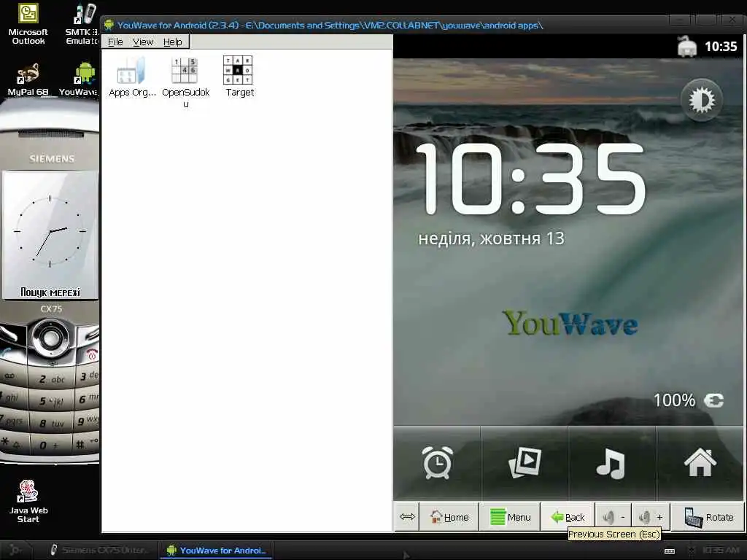Click the notification icon in Android status bar
The height and width of the screenshot is (560, 747).
pyautogui.click(x=687, y=47)
